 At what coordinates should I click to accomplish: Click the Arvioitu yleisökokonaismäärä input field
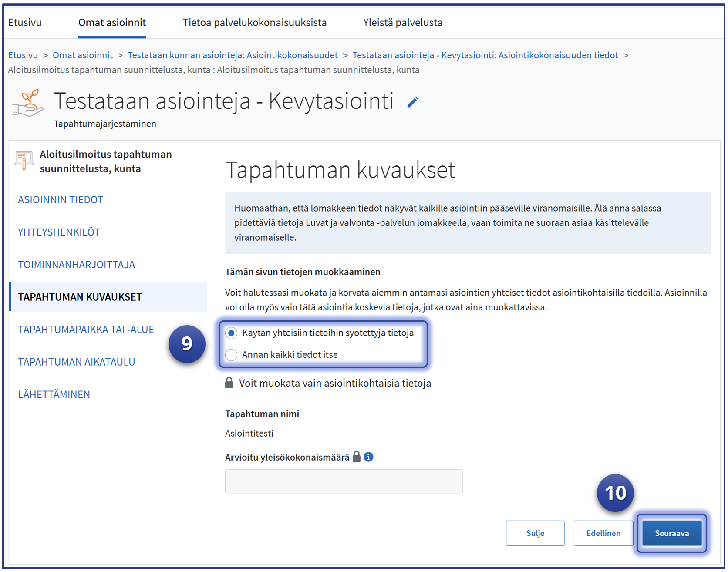pos(344,481)
